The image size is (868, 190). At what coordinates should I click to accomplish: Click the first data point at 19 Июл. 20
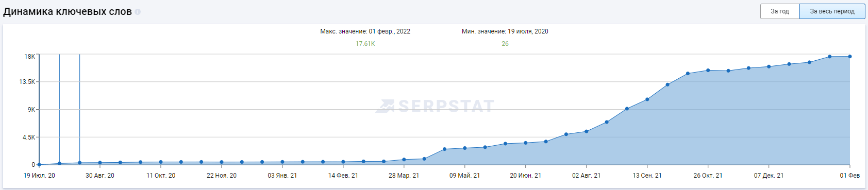[x=39, y=165]
